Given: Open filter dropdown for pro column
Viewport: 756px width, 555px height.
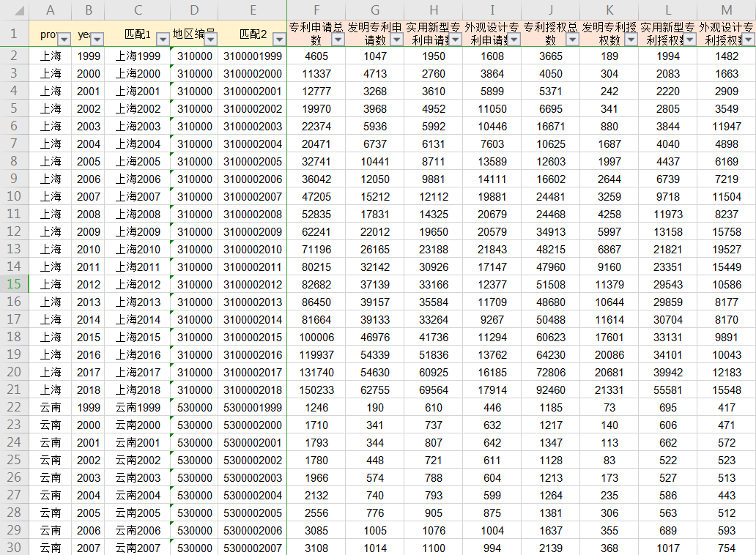Looking at the screenshot, I should tap(64, 39).
